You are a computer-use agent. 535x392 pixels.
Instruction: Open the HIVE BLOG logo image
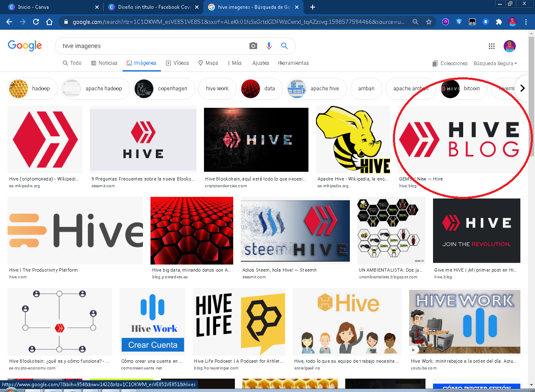pyautogui.click(x=459, y=140)
